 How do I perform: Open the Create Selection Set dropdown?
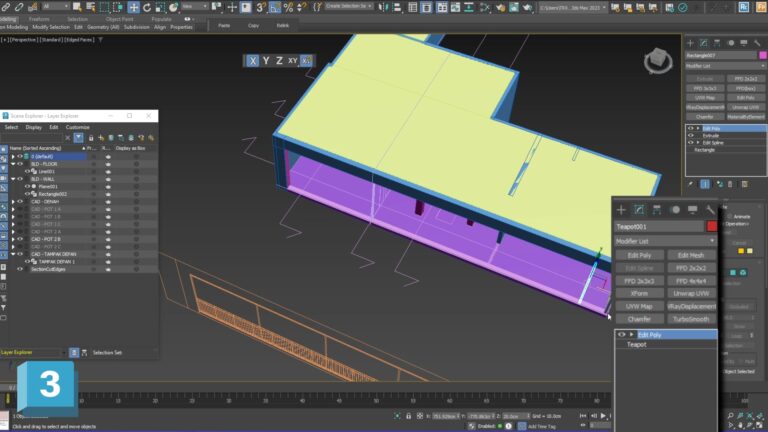(x=348, y=6)
